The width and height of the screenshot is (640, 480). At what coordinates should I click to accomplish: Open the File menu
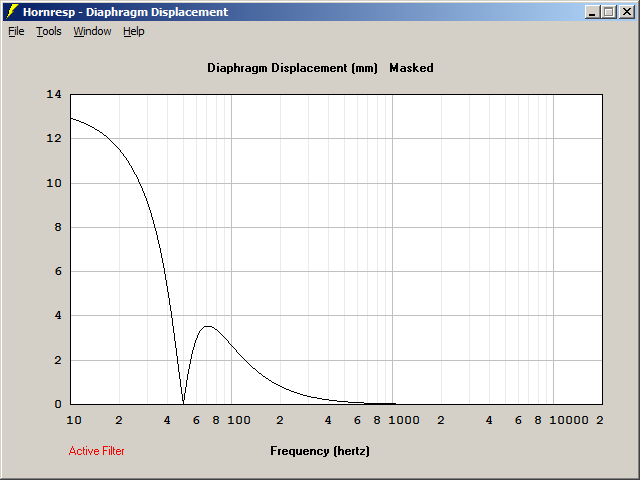(x=16, y=31)
